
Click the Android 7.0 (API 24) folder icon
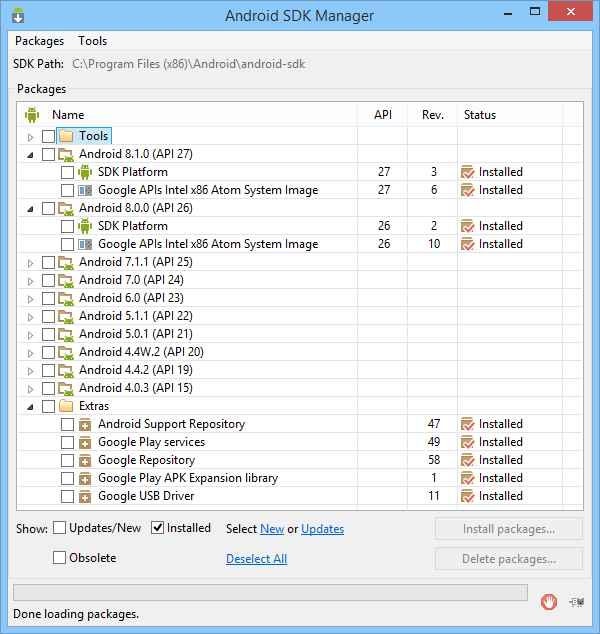[66, 280]
